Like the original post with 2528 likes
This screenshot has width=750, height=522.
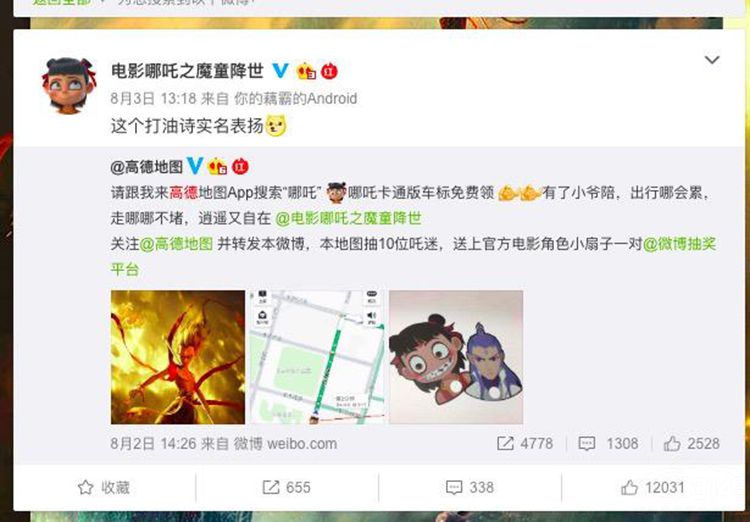point(692,444)
